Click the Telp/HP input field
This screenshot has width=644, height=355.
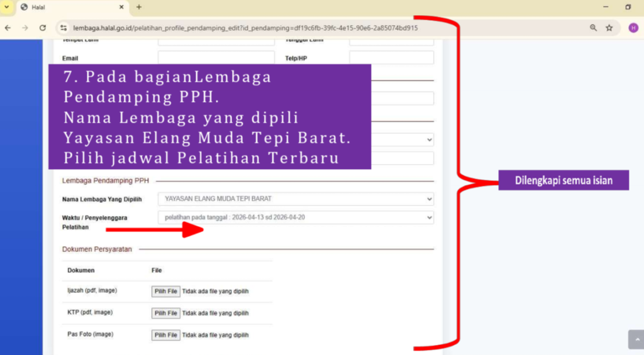coord(391,58)
